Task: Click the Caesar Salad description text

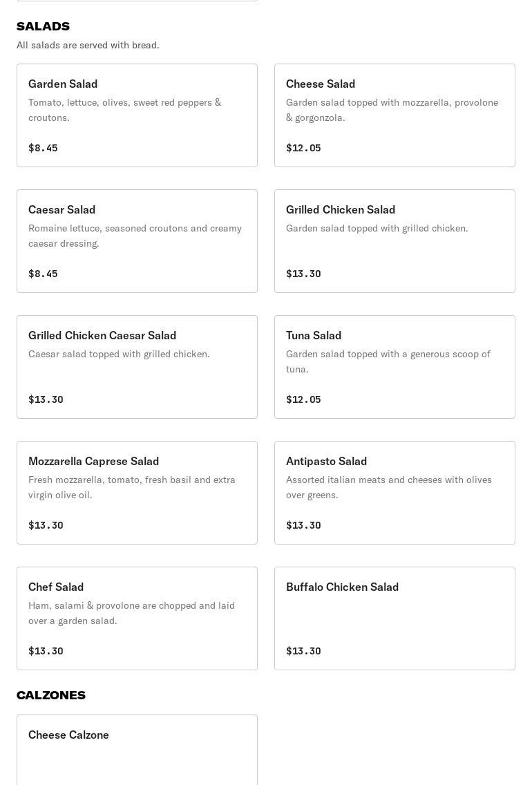Action: 135,236
